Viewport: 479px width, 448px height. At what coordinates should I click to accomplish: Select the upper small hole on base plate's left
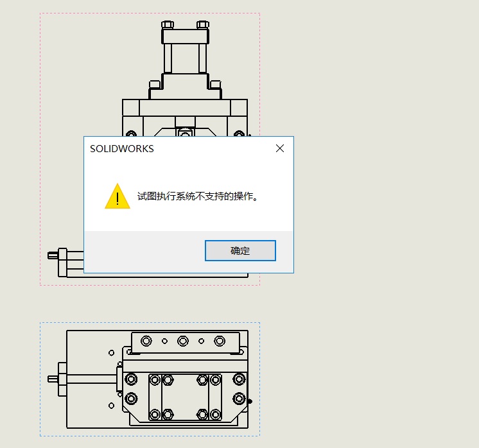(x=112, y=353)
